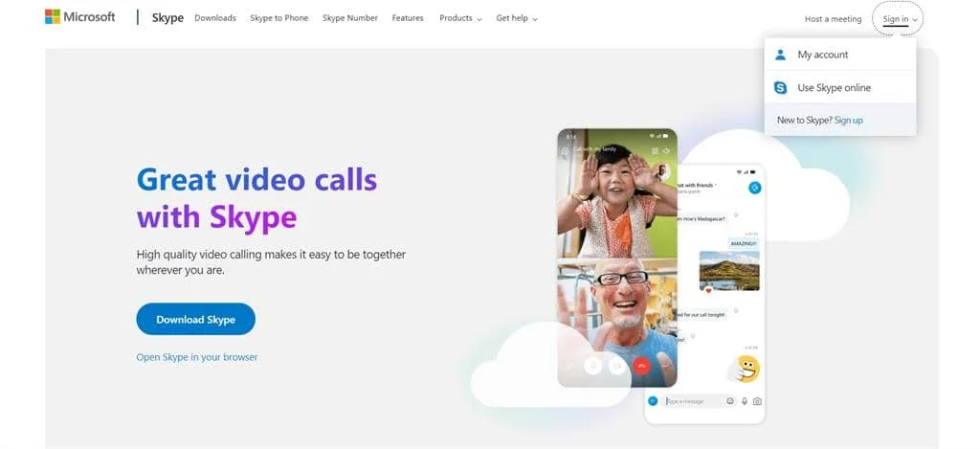
Task: Click the yellow emoji sticker in chat
Action: (x=746, y=369)
